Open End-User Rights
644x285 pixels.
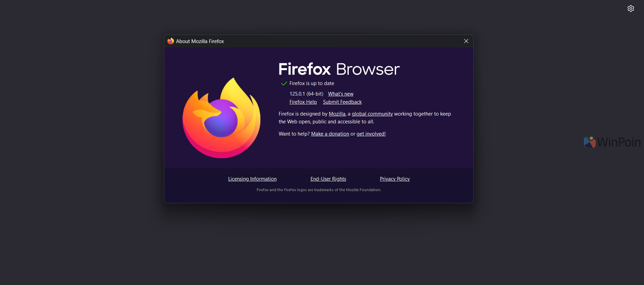click(328, 179)
